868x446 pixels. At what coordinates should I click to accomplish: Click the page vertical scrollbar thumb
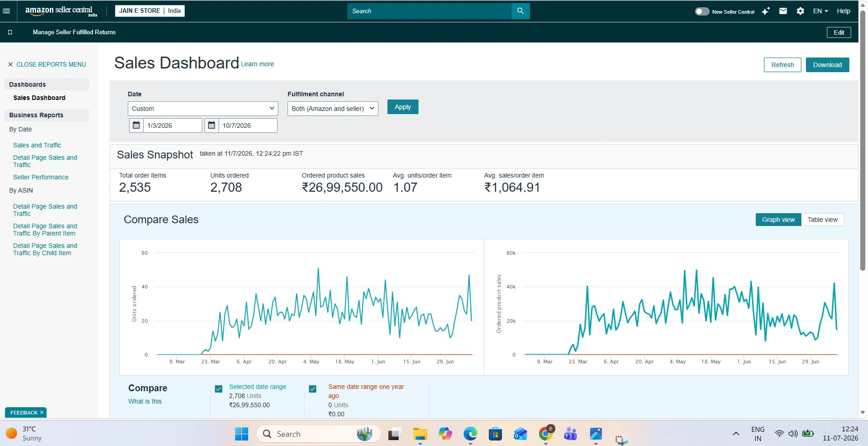click(x=863, y=142)
